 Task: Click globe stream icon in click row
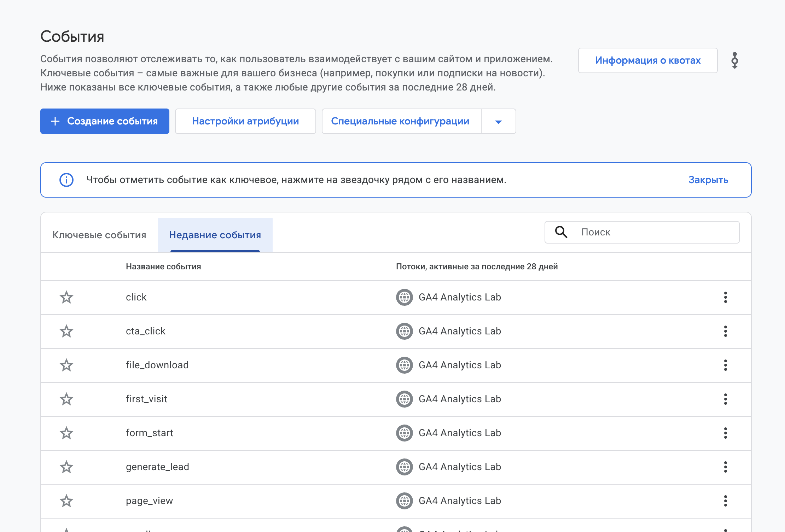pyautogui.click(x=405, y=297)
